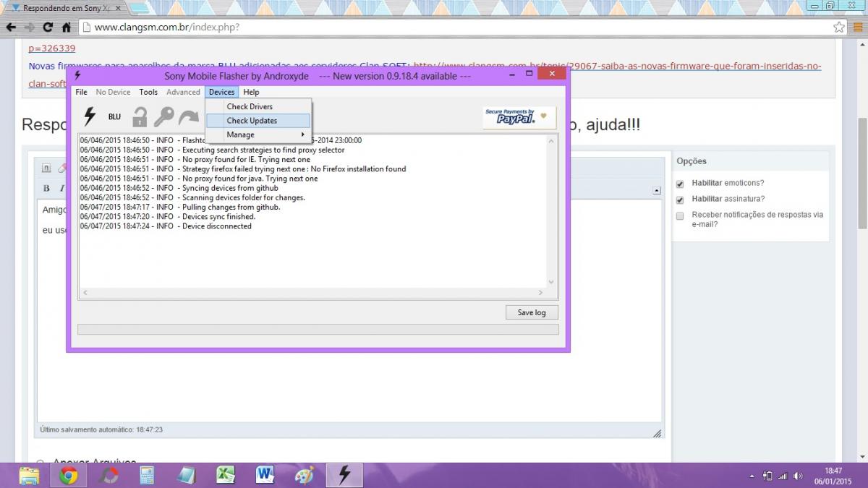Click the log line 'Devices sync finished.'
Viewport: 868px width, 488px height.
click(168, 217)
